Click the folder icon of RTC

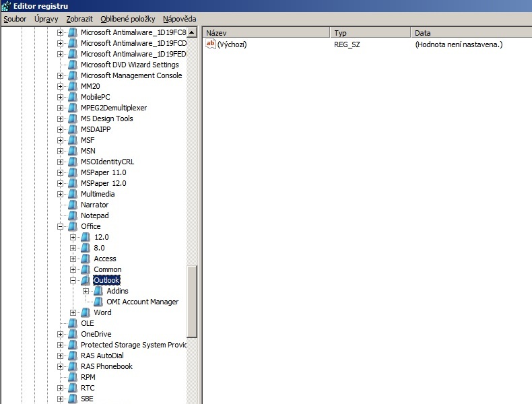73,388
